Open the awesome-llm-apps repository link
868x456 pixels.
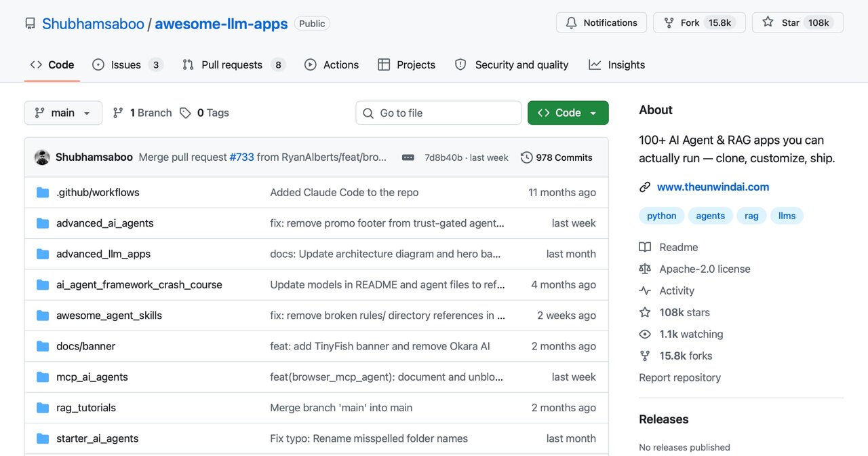221,24
